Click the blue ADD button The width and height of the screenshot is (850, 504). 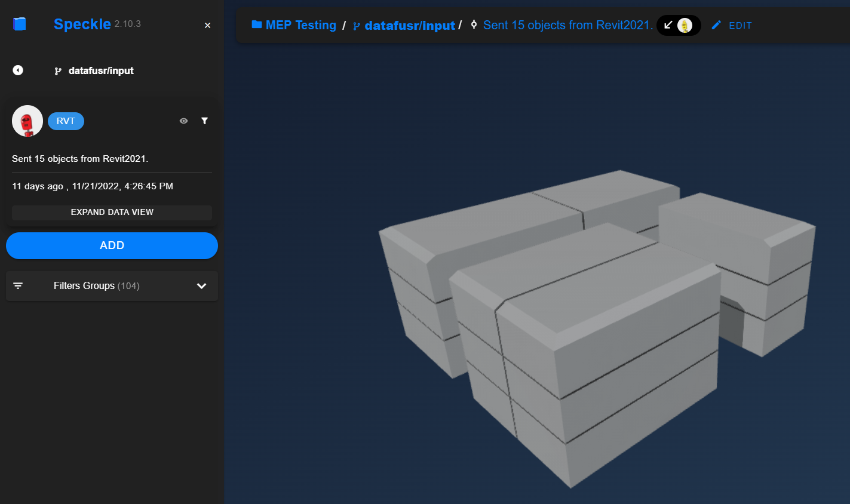click(x=112, y=245)
